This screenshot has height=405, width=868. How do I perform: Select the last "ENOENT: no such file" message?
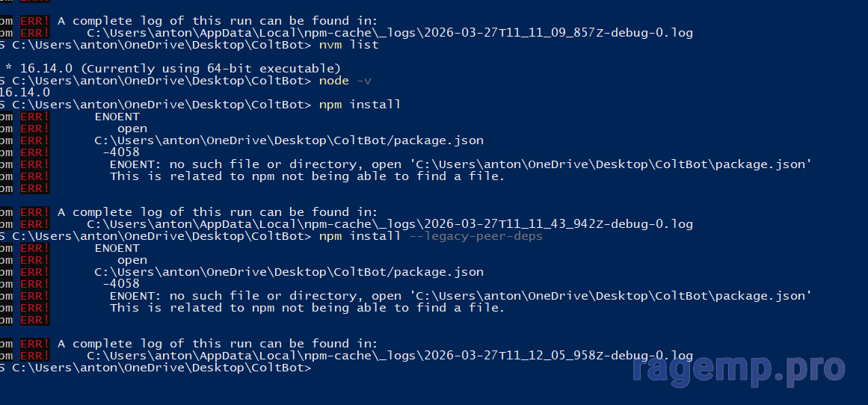(461, 296)
